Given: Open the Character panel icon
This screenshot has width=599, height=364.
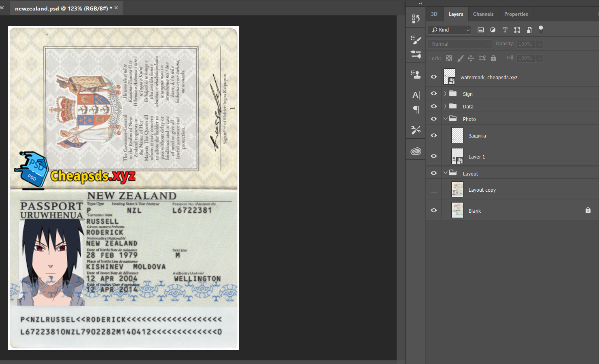Looking at the screenshot, I should click(416, 95).
